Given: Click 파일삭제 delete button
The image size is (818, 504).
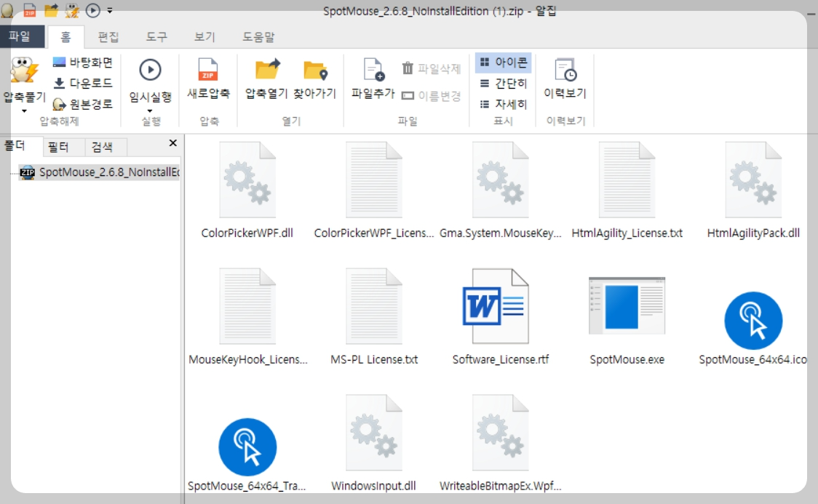Looking at the screenshot, I should click(431, 68).
